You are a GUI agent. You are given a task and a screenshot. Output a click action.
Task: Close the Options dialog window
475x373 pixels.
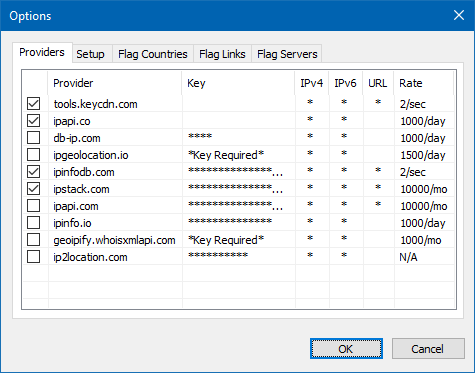coord(459,15)
